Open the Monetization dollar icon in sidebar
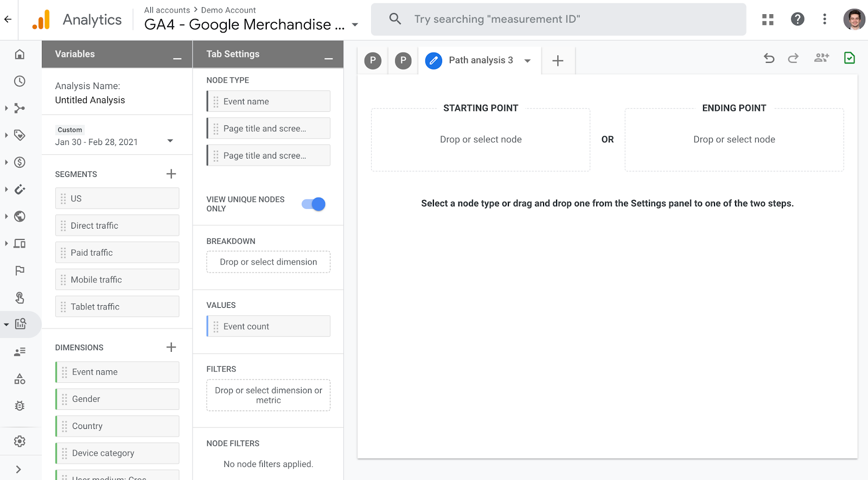The height and width of the screenshot is (480, 868). pos(20,162)
